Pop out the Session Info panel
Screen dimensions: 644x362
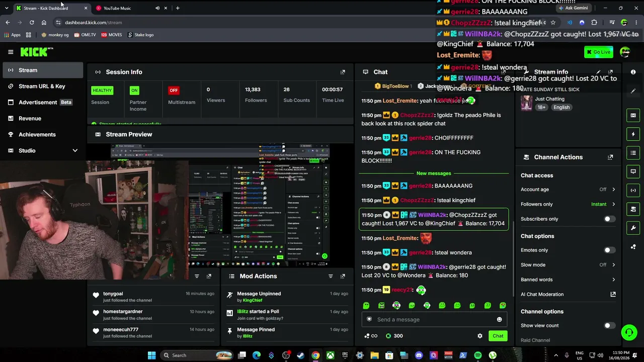coord(343,72)
